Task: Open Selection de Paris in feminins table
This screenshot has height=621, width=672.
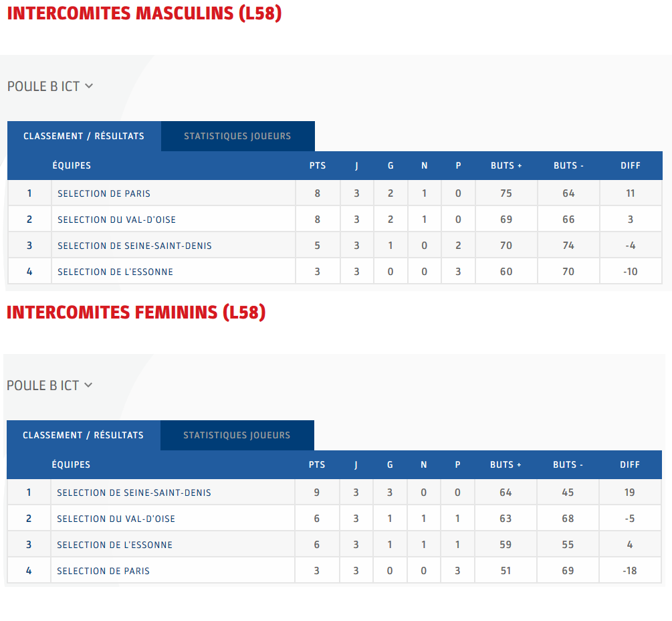Action: coord(103,571)
